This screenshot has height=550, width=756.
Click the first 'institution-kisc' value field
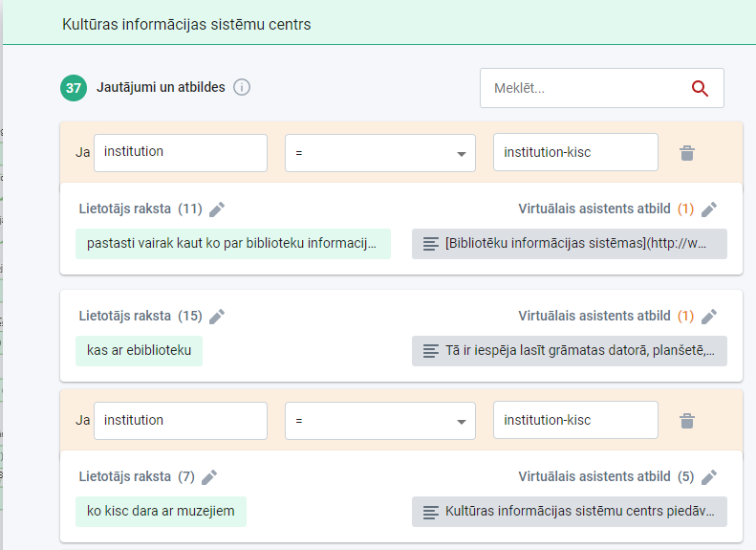575,153
